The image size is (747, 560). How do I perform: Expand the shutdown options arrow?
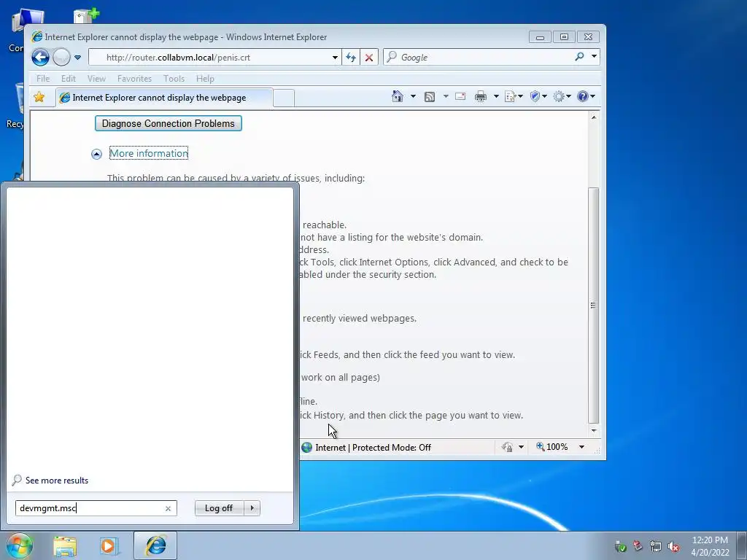coord(252,508)
